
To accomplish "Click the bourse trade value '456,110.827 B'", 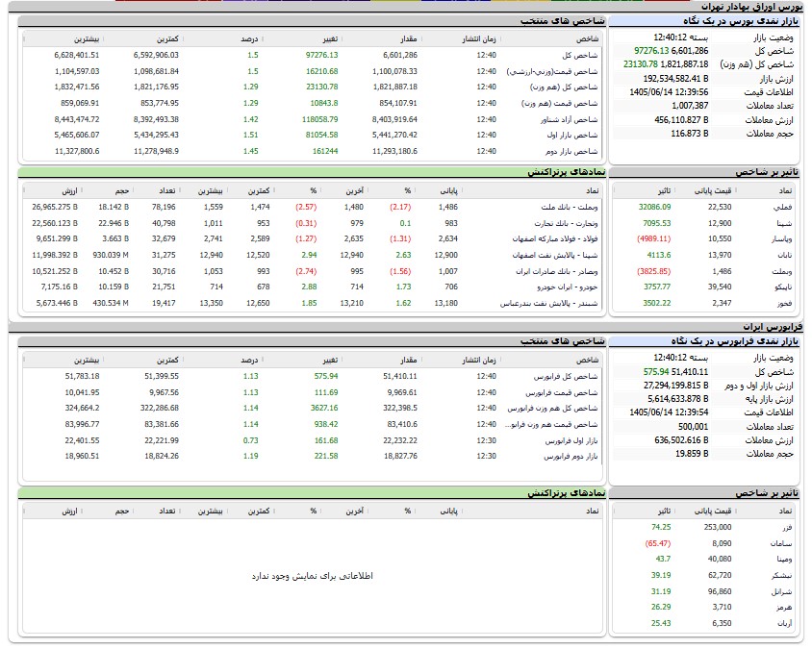I will [681, 119].
